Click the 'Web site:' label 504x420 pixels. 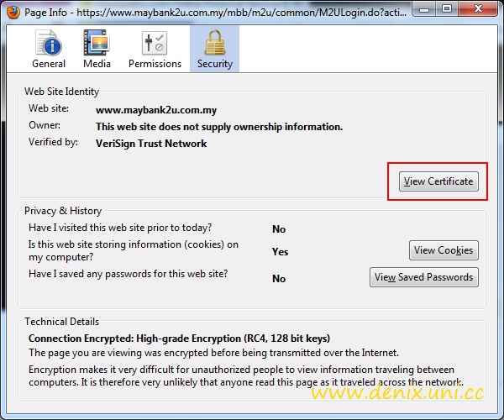click(49, 108)
